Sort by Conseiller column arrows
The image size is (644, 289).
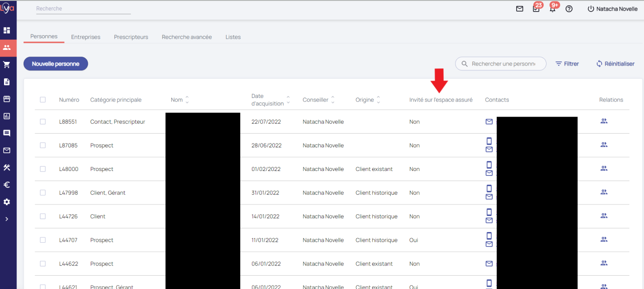point(333,100)
